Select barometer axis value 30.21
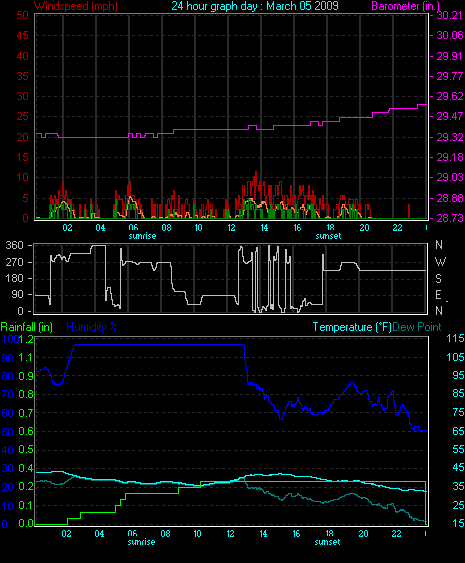The image size is (465, 563). click(x=449, y=15)
